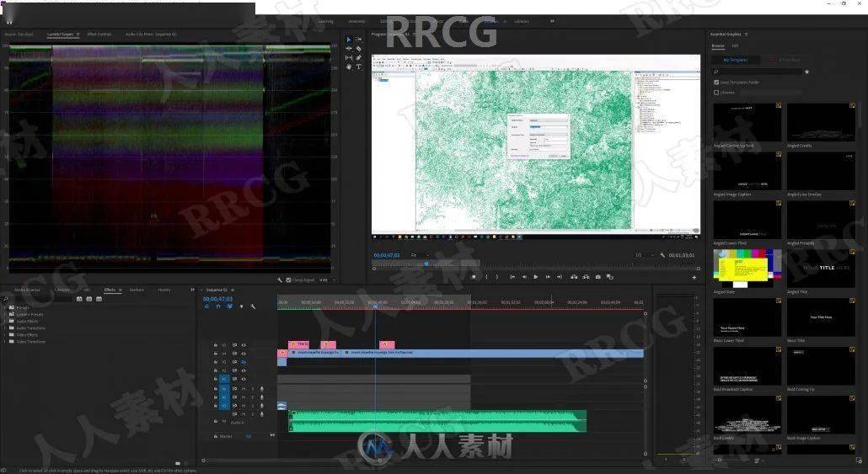Switch to Effect Controls tab
The height and width of the screenshot is (474, 868).
[x=99, y=35]
